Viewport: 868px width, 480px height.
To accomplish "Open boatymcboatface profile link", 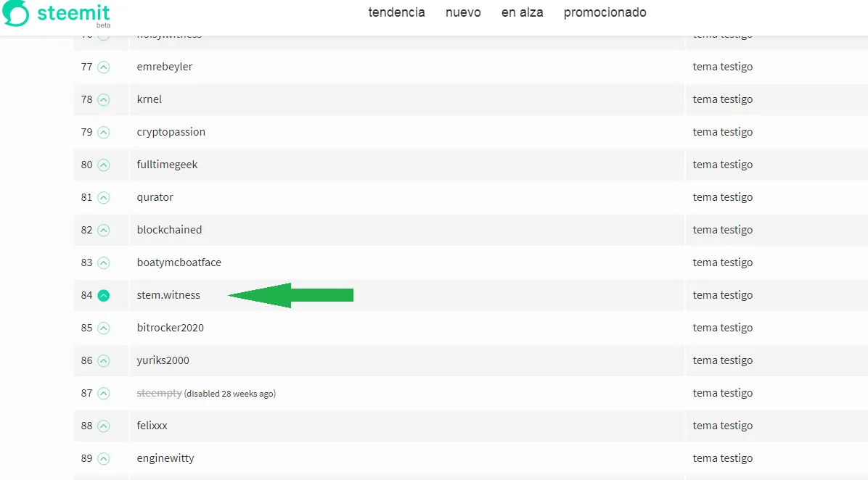I will 179,262.
